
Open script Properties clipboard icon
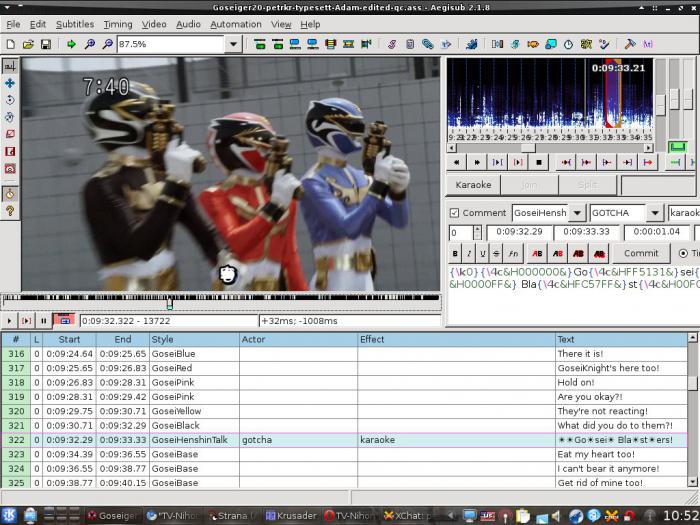click(410, 44)
